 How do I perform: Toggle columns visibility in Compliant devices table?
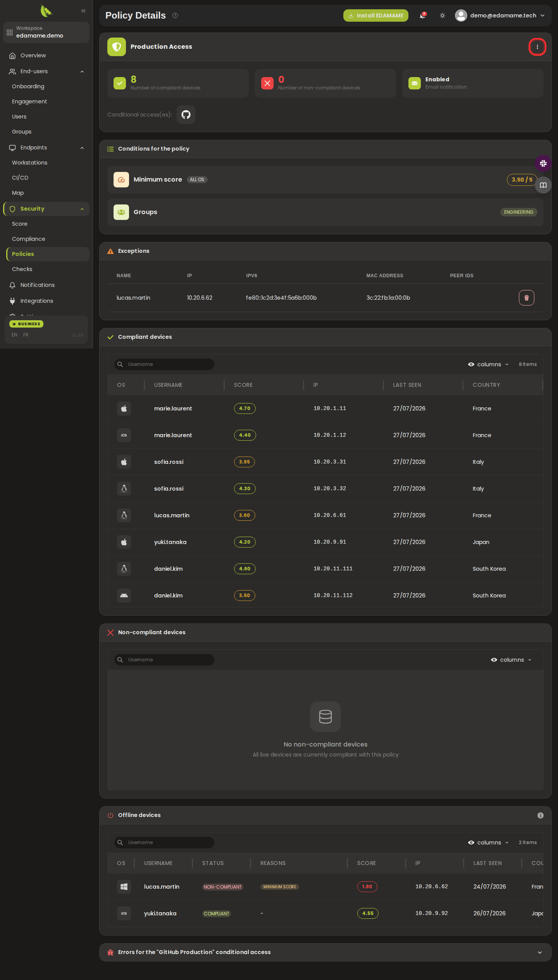pyautogui.click(x=488, y=364)
